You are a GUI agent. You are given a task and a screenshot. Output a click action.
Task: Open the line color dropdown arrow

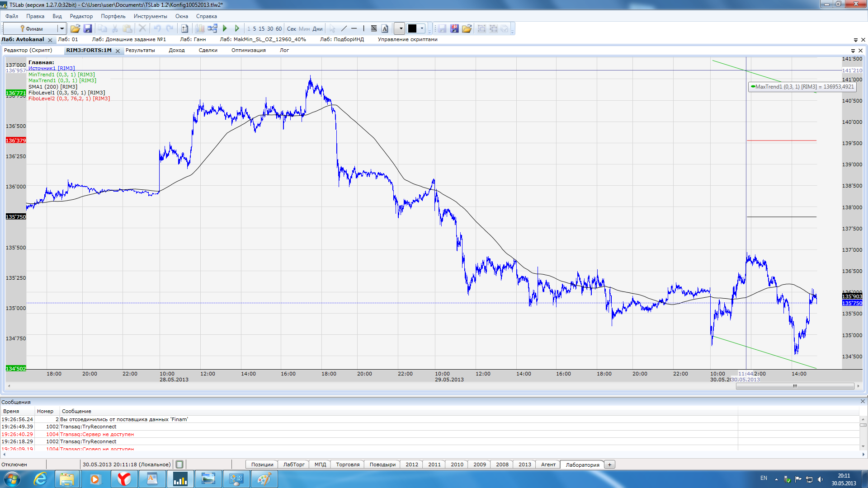click(422, 29)
